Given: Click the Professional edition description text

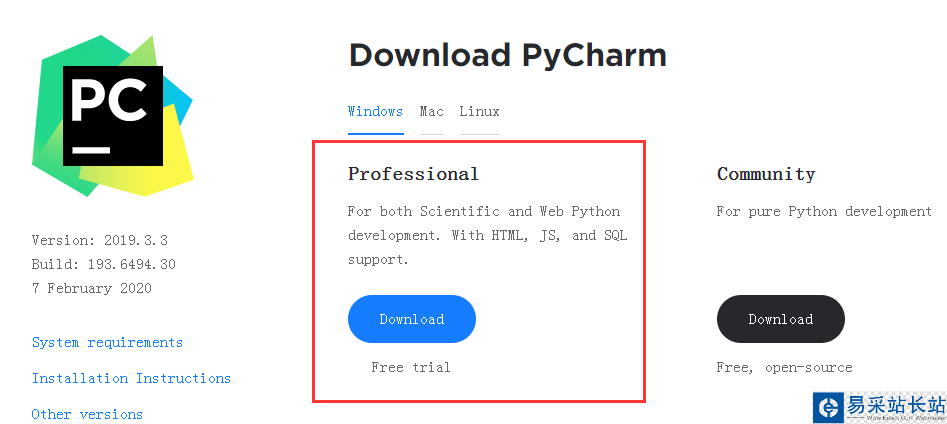Looking at the screenshot, I should [x=487, y=235].
